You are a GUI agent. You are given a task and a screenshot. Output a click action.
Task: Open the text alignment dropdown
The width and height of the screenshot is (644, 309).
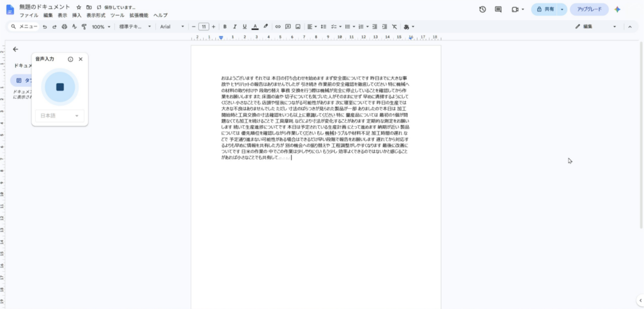pyautogui.click(x=312, y=26)
